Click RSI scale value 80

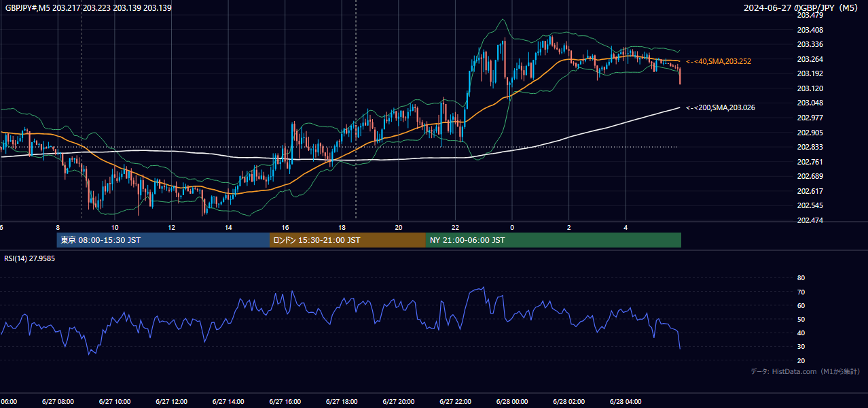pos(801,278)
